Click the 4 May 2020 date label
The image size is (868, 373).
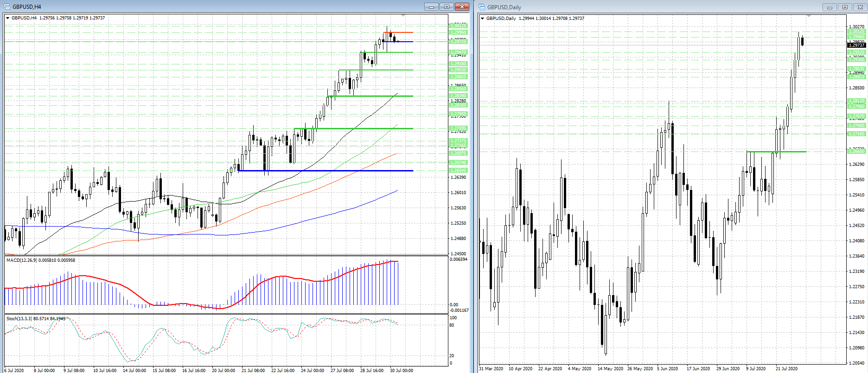[x=580, y=369]
